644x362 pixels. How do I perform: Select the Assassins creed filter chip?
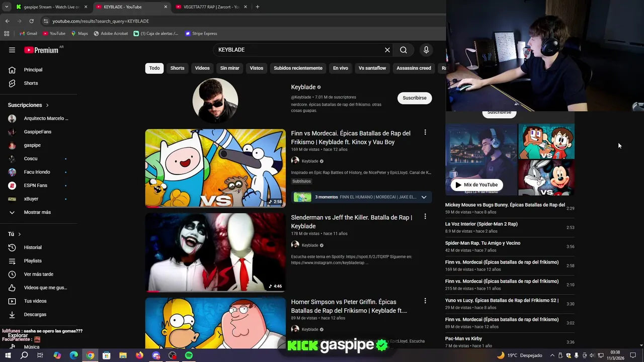(x=414, y=68)
